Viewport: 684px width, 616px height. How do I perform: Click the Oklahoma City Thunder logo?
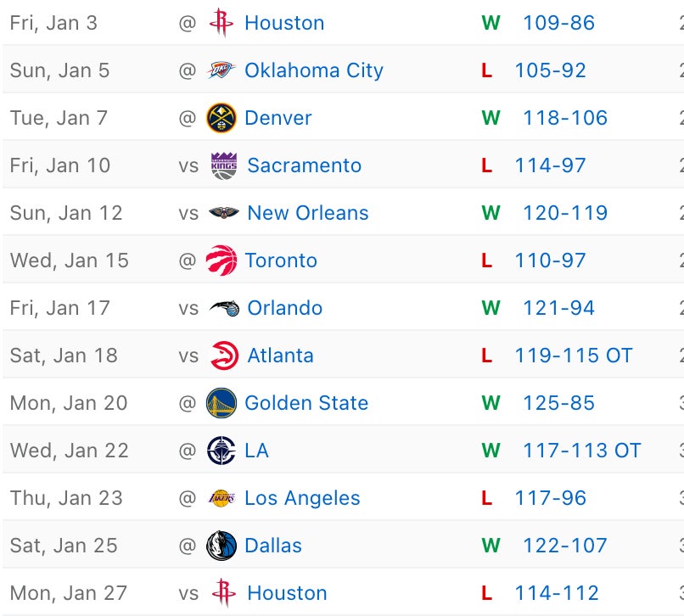pyautogui.click(x=221, y=70)
